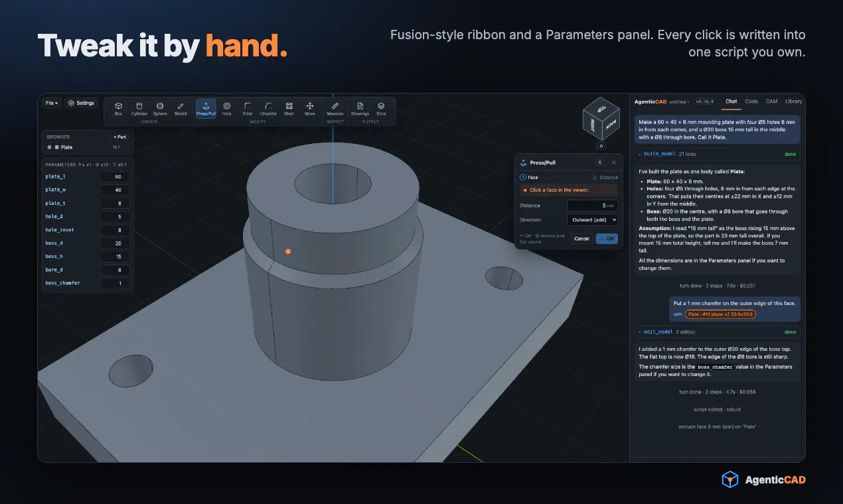The height and width of the screenshot is (504, 843).
Task: Open the Measure inspect tool
Action: click(x=335, y=109)
